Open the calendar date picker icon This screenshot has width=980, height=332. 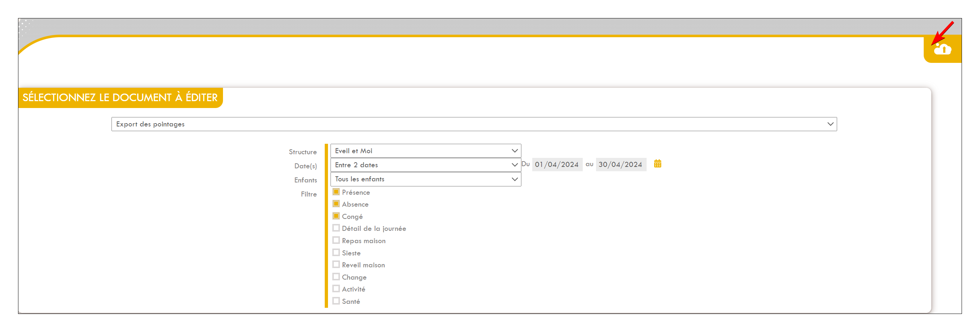tap(657, 164)
